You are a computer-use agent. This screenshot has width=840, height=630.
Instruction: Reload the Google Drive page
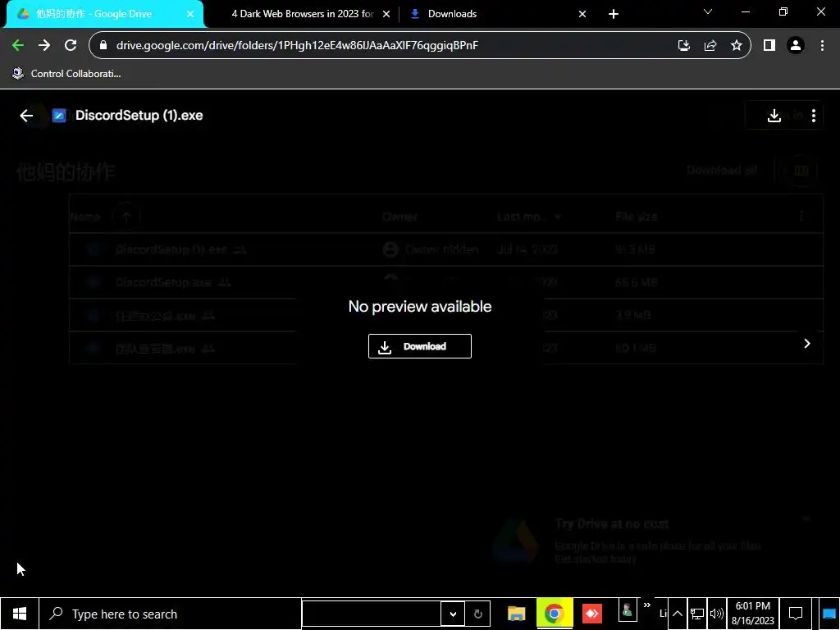[71, 46]
